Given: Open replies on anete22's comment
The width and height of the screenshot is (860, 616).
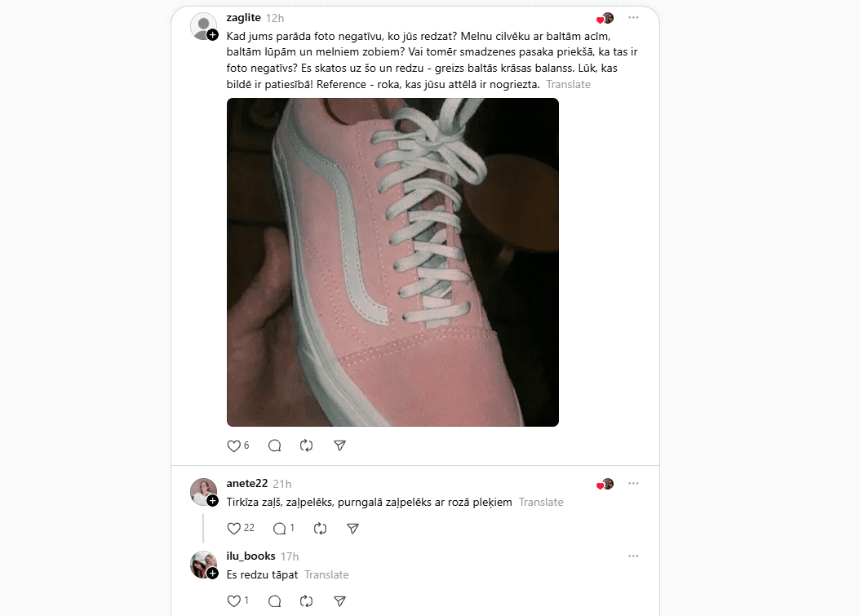Looking at the screenshot, I should [x=280, y=528].
